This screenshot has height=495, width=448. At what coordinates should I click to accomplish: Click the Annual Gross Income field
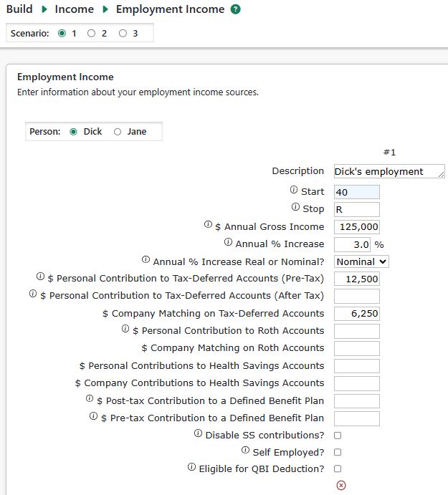tap(357, 226)
